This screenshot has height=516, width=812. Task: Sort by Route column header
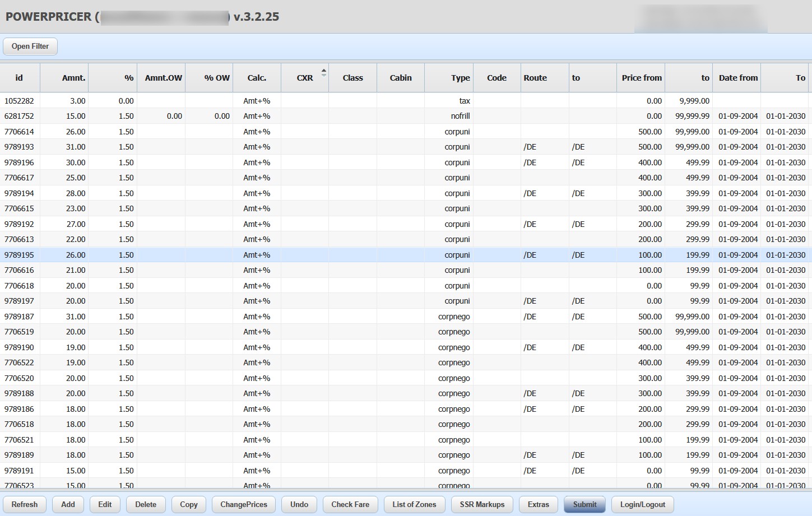click(545, 78)
